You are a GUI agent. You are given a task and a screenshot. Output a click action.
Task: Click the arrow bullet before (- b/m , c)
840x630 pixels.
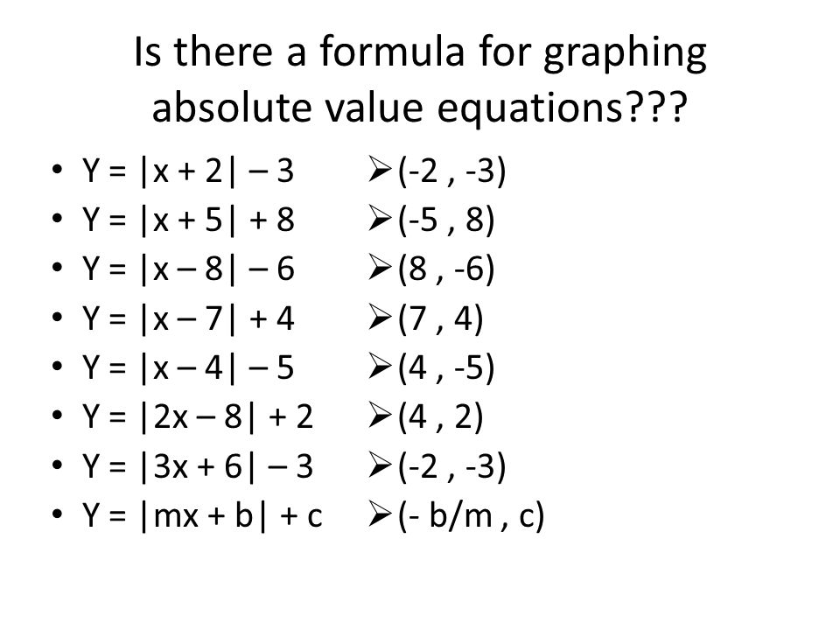pyautogui.click(x=380, y=514)
